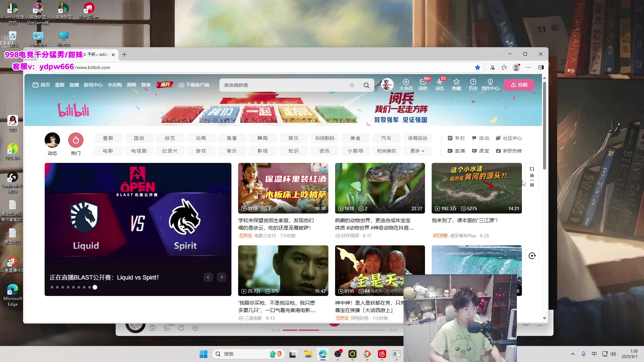Viewport: 644px width, 362px height.
Task: Open the 直播 nav item in header
Action: [x=74, y=85]
